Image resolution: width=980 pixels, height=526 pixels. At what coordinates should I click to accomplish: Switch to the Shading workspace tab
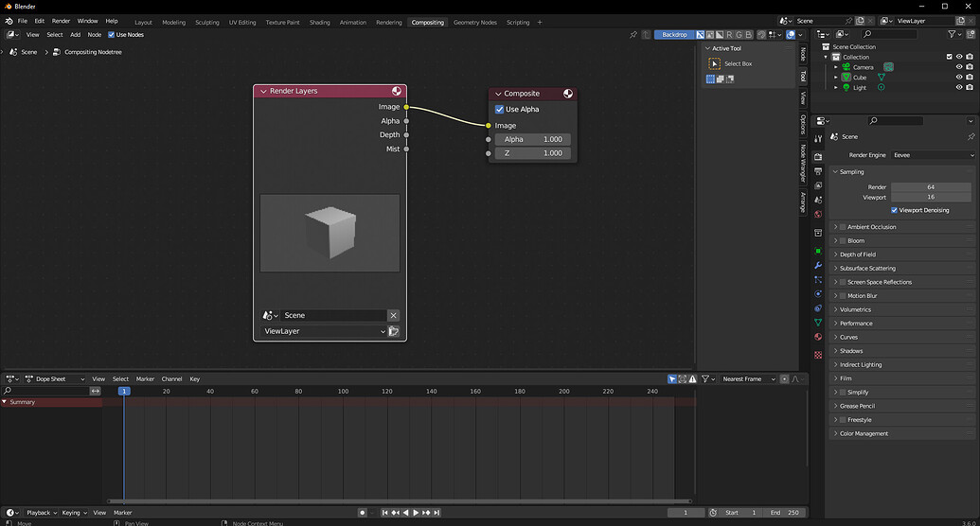point(319,23)
